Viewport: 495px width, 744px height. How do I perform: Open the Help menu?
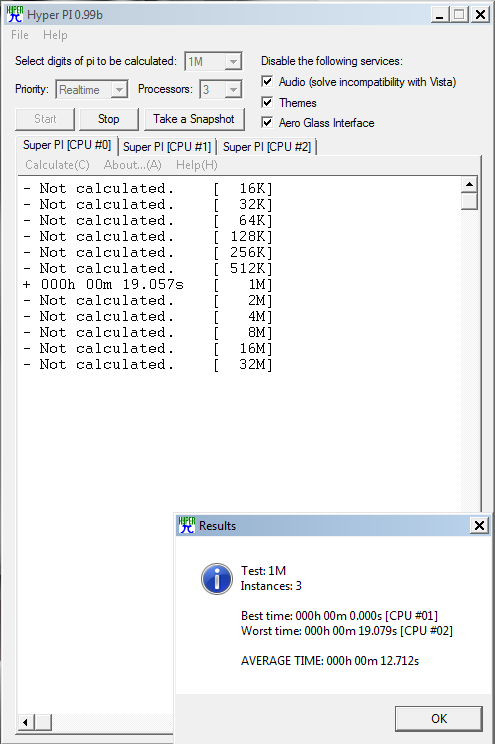coord(55,35)
